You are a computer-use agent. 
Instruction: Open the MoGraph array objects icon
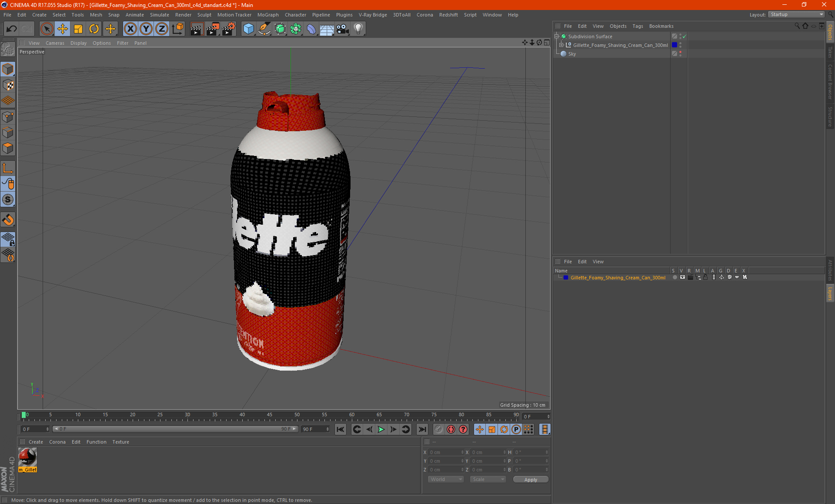[296, 29]
